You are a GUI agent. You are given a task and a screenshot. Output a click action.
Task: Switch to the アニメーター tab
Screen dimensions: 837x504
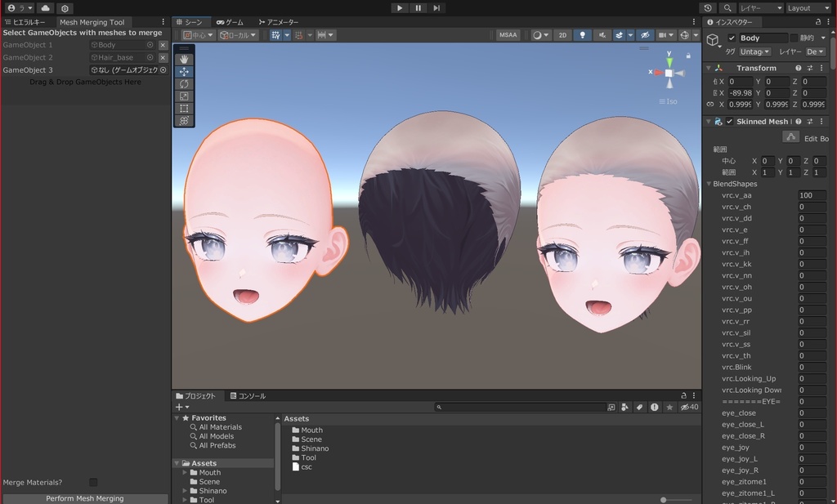point(279,22)
